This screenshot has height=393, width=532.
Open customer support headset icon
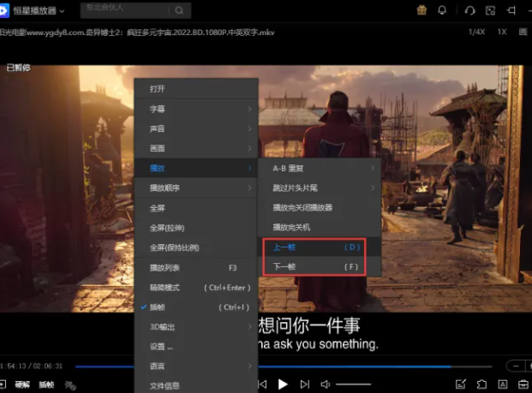point(470,10)
